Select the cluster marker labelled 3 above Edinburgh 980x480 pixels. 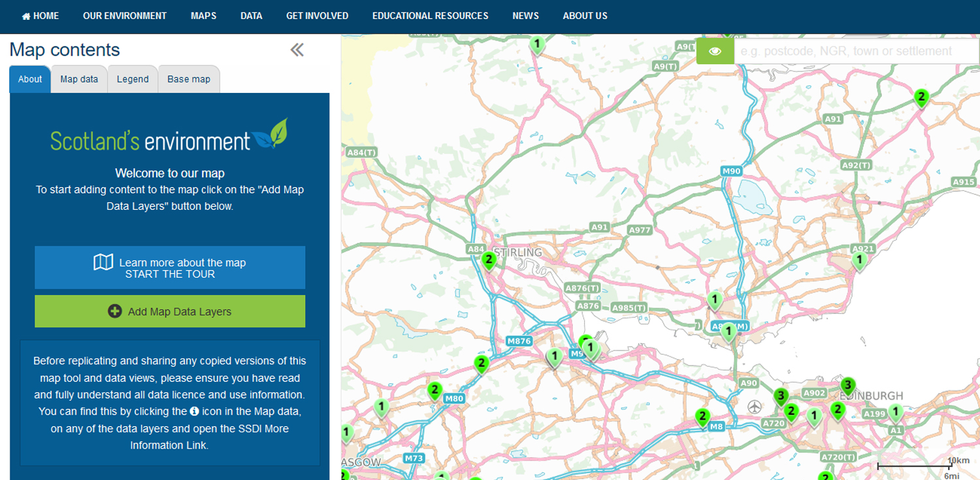[847, 385]
